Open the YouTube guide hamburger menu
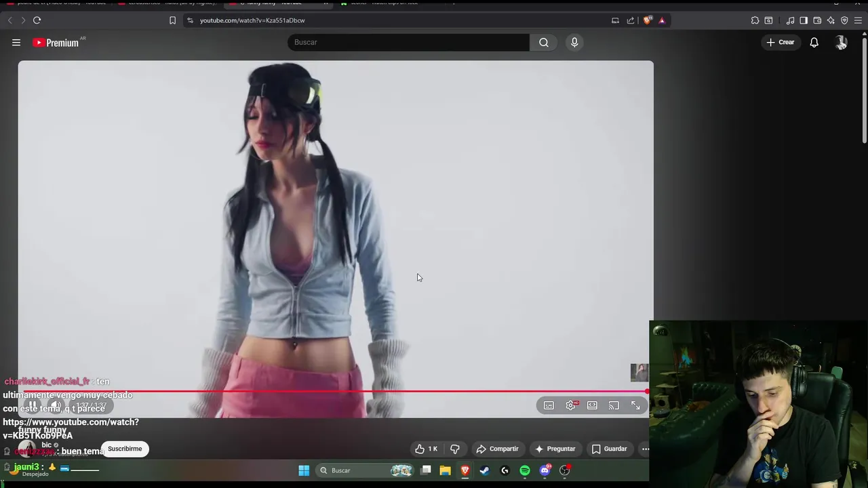This screenshot has width=868, height=488. (16, 43)
